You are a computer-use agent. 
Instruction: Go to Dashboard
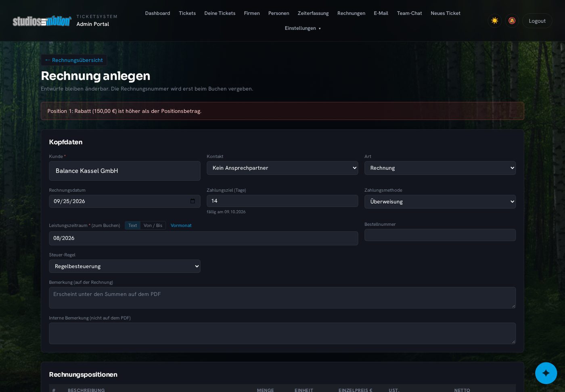click(x=157, y=13)
